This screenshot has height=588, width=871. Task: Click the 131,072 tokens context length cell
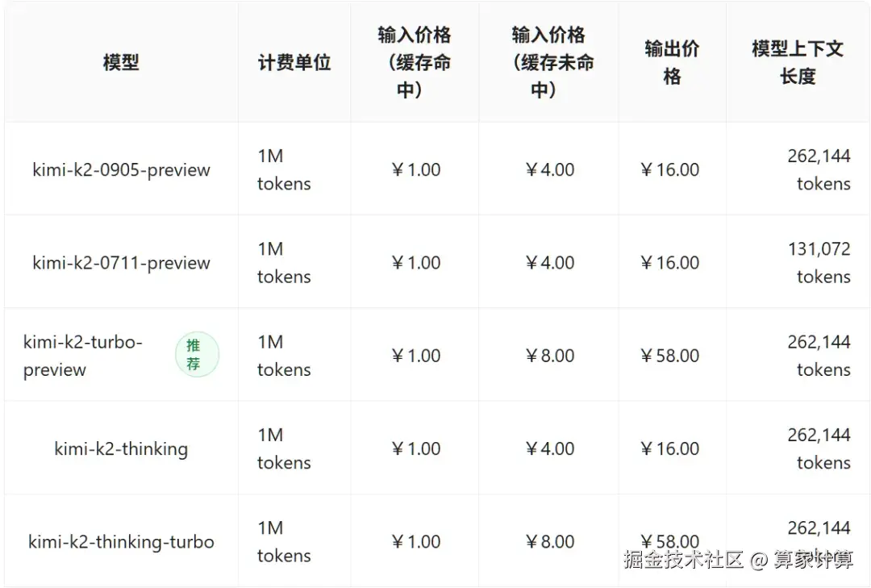click(819, 262)
